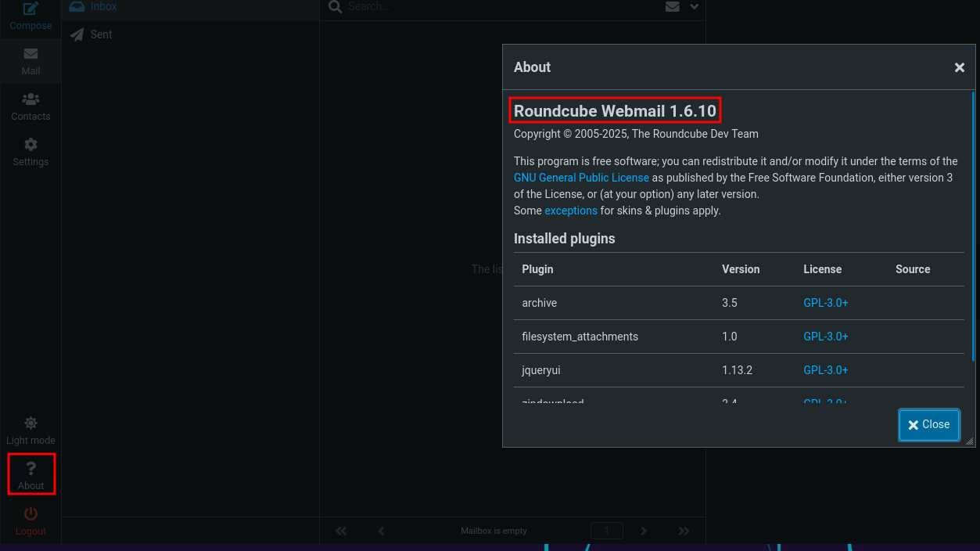Select the Inbox folder
The image size is (980, 551).
pos(190,7)
